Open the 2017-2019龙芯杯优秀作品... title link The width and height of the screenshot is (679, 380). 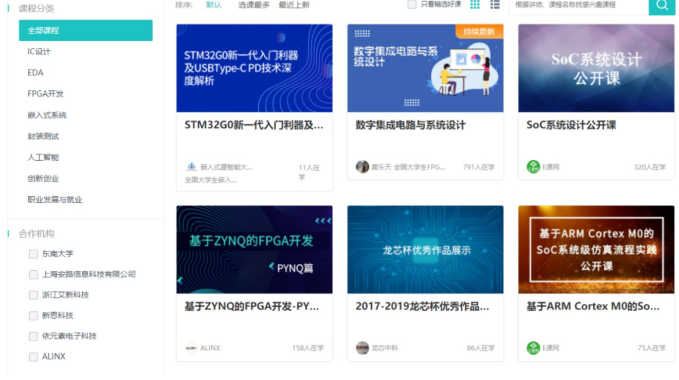(422, 306)
